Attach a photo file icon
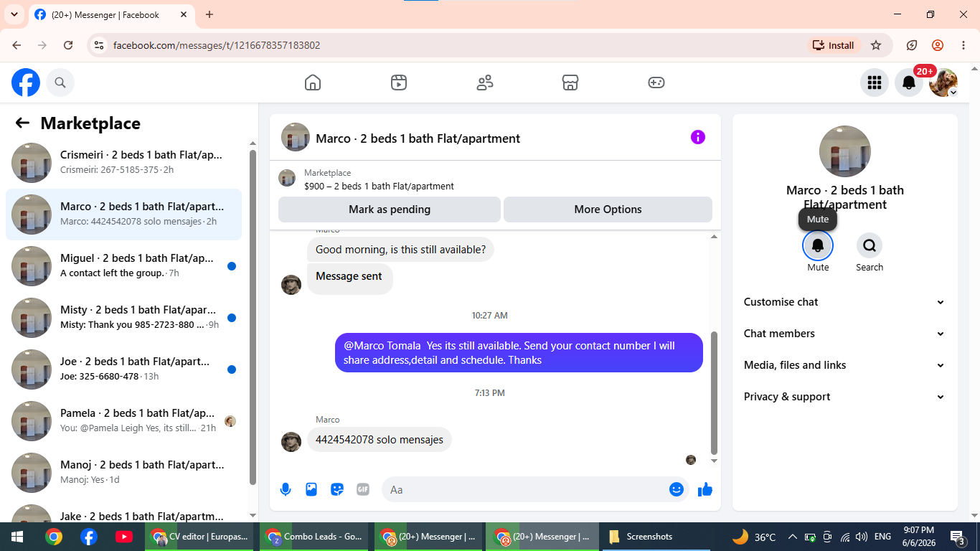The image size is (980, 551). pos(311,489)
